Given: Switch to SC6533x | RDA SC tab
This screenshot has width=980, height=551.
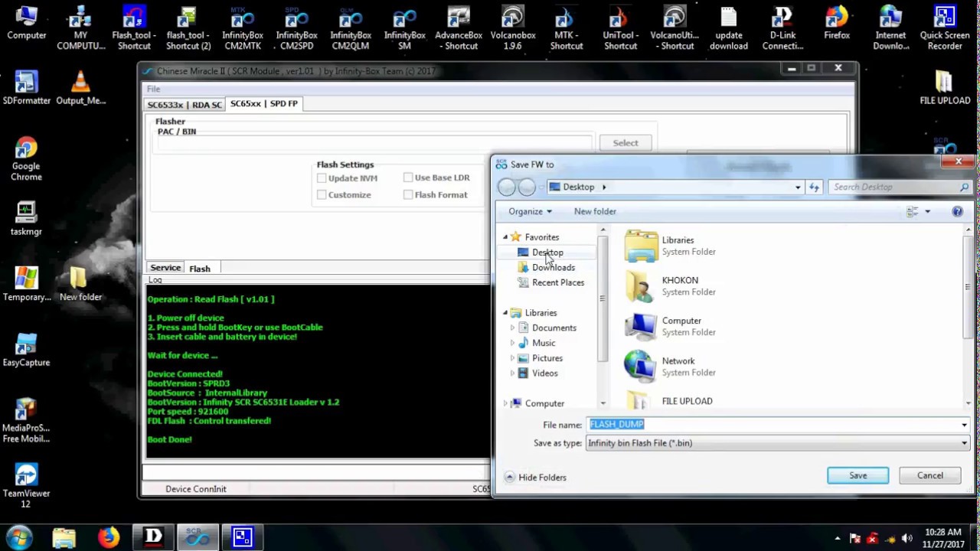Looking at the screenshot, I should pyautogui.click(x=185, y=104).
